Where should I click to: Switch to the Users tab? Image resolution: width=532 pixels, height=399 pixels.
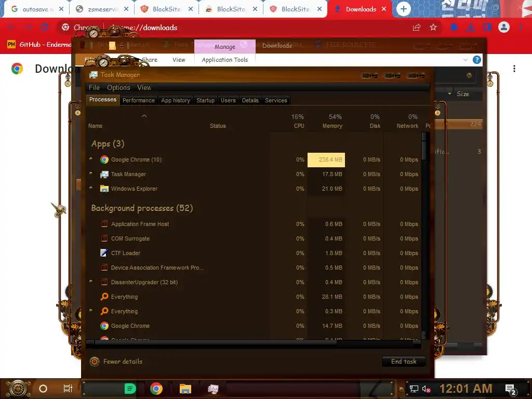[x=228, y=100]
